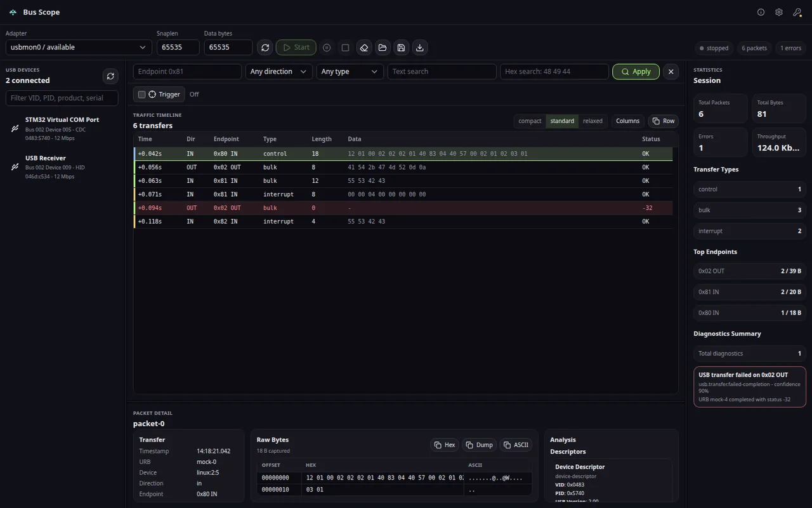This screenshot has height=508, width=812.
Task: Copy raw bytes as Hex
Action: [x=445, y=445]
